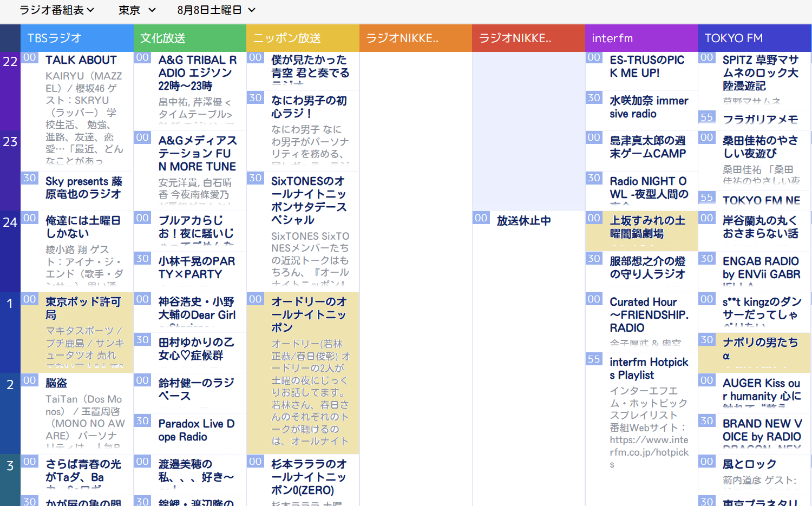Select the ニッポン放送 station header
The image size is (812, 506).
click(x=303, y=38)
